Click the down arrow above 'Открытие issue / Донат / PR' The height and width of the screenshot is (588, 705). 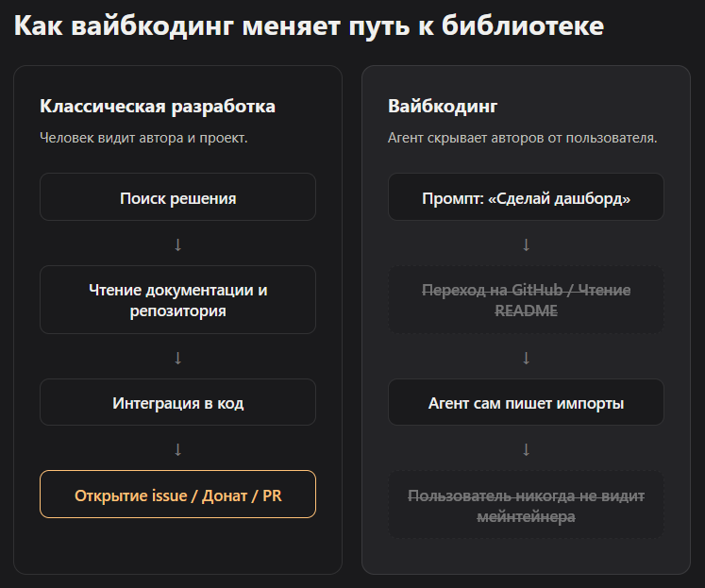coord(177,449)
